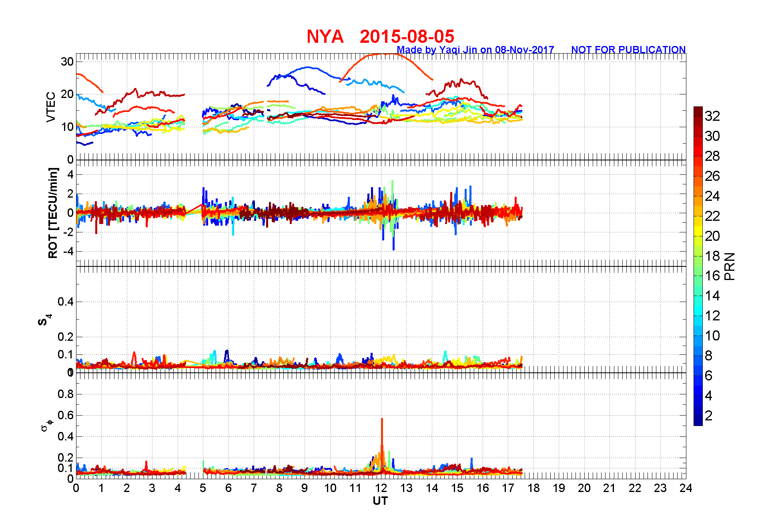Click the σφ axis tick label "0.6"
The image size is (762, 532).
(x=66, y=415)
